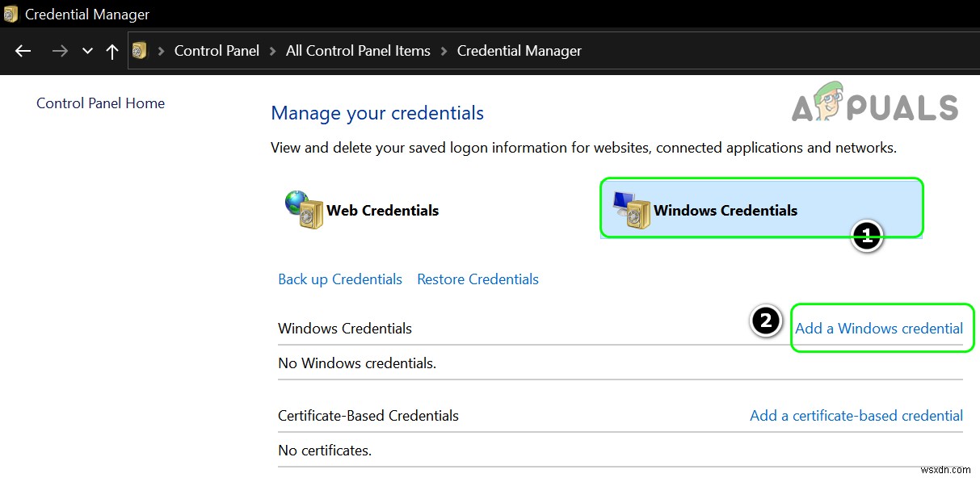Open Control Panel Home link

pyautogui.click(x=100, y=103)
